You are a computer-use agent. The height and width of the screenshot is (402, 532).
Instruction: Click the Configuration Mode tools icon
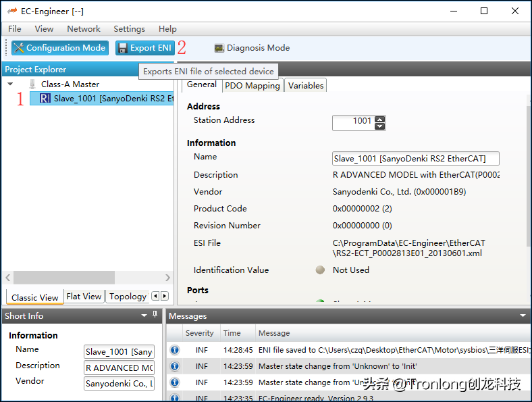(19, 48)
